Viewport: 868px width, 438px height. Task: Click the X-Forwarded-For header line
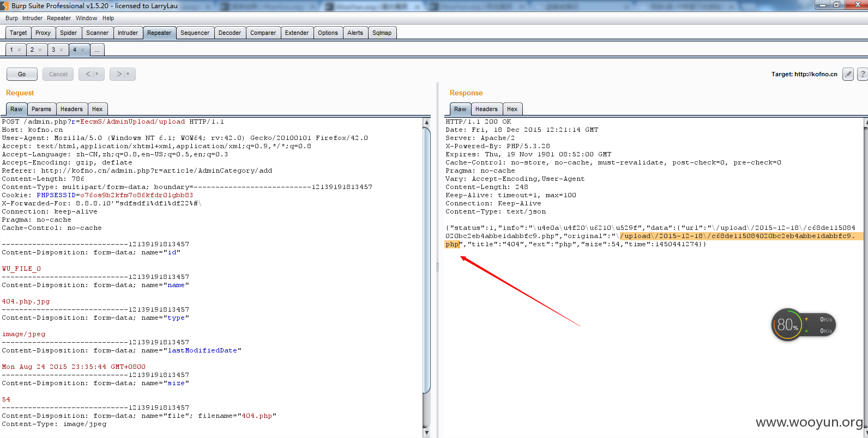(101, 203)
